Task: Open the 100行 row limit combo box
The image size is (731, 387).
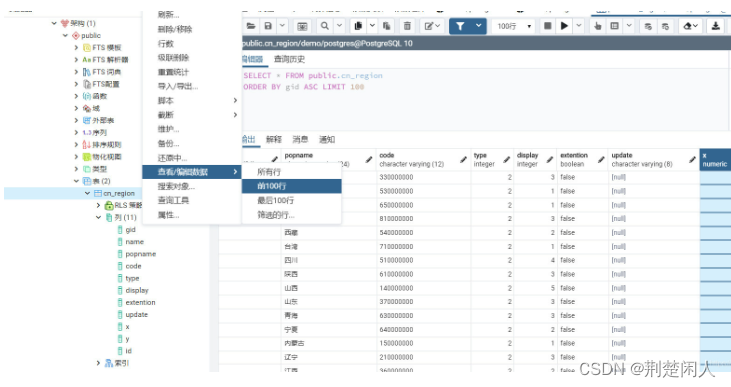Action: [x=514, y=26]
